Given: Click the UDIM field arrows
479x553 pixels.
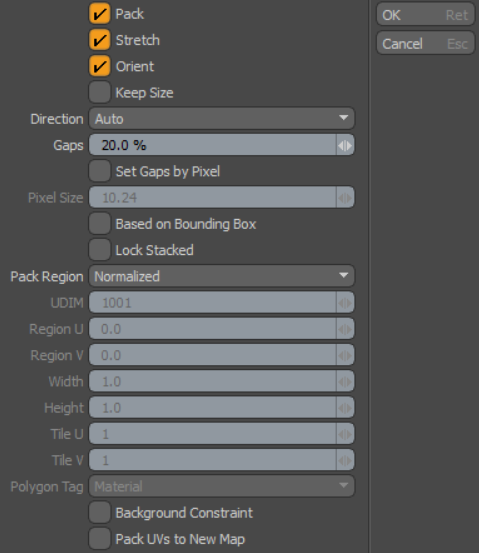Looking at the screenshot, I should [345, 303].
